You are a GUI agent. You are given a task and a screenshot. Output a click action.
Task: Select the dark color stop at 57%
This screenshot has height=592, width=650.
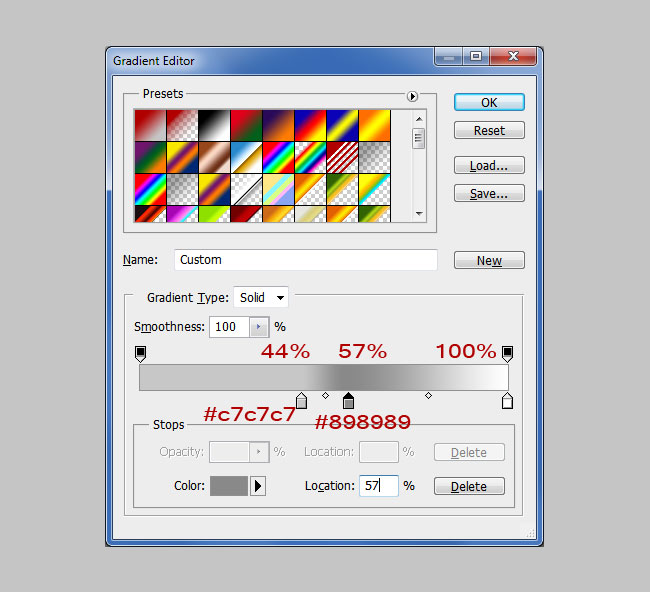coord(349,400)
